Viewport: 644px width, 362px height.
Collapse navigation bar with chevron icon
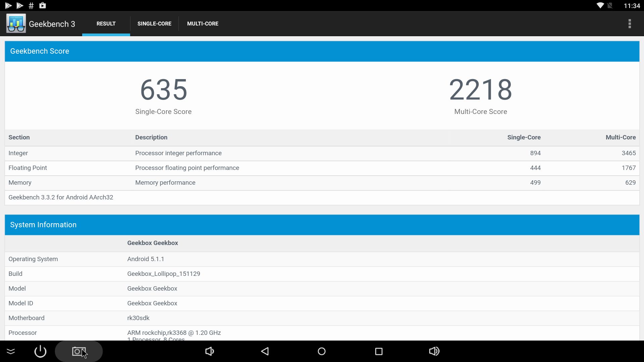pyautogui.click(x=11, y=351)
